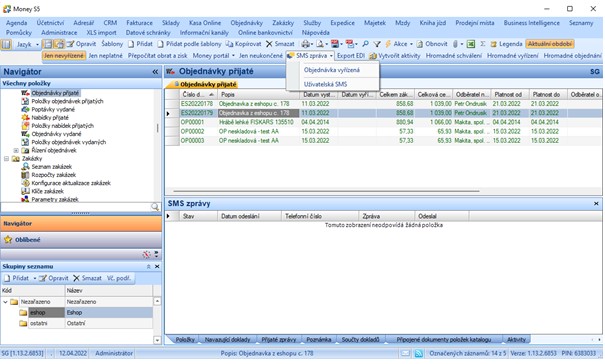Open the Fakturace menu
This screenshot has height=364, width=605.
pyautogui.click(x=139, y=23)
